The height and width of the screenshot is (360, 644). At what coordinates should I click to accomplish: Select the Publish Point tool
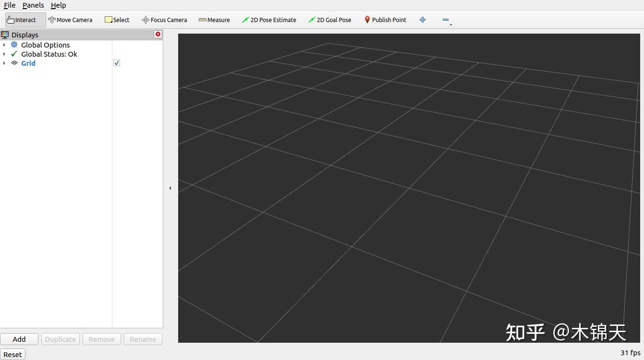[385, 20]
